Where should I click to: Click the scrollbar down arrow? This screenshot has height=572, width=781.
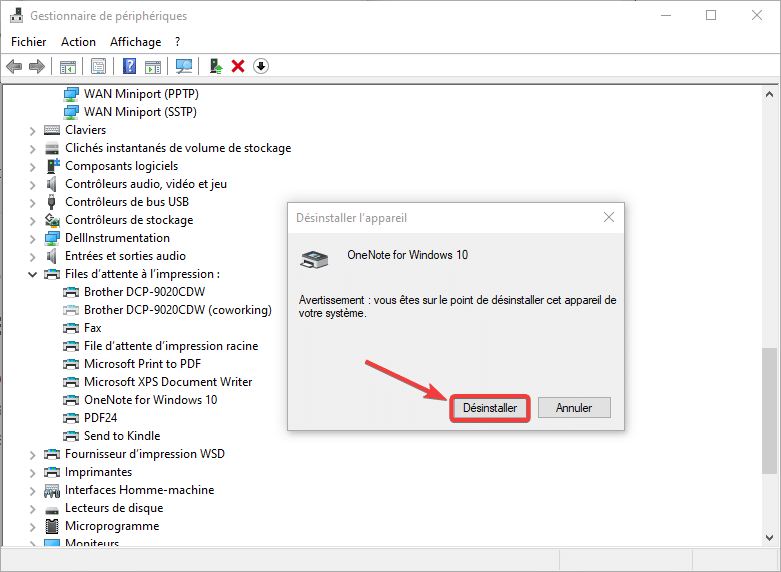tap(769, 538)
